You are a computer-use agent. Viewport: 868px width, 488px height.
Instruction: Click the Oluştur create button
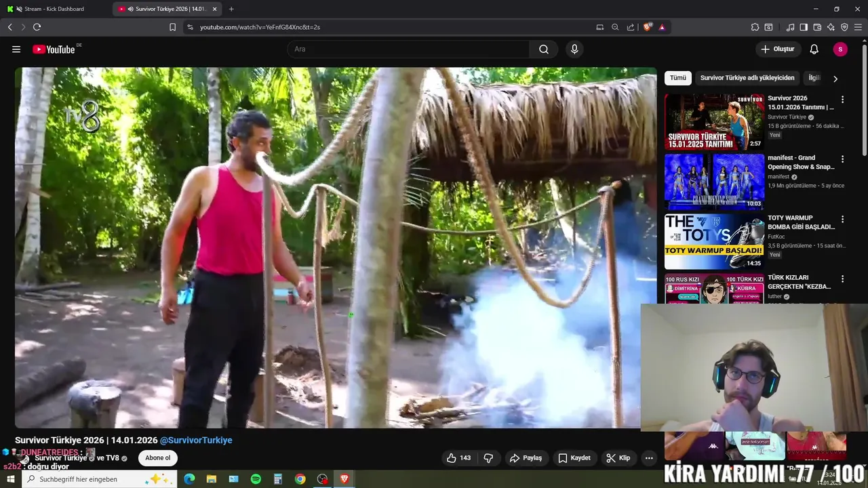(777, 49)
